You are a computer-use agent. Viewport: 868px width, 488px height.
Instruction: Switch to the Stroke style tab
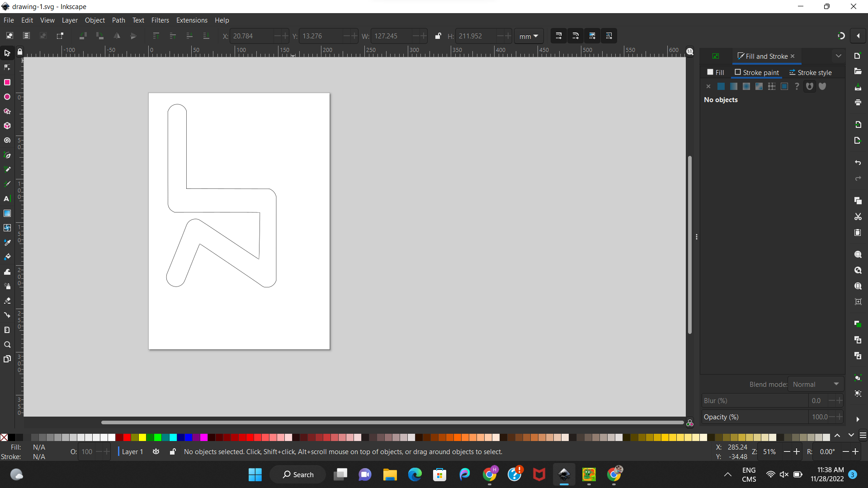click(810, 72)
